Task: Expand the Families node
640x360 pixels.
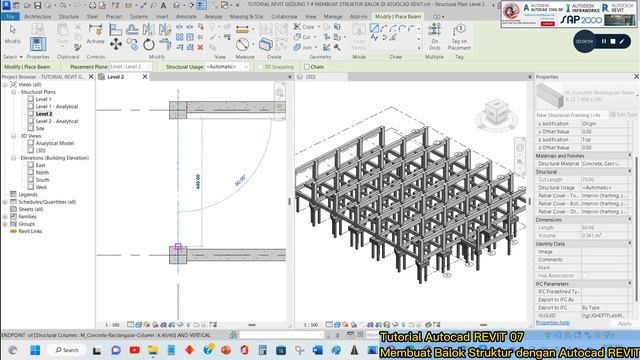Action: (x=5, y=217)
